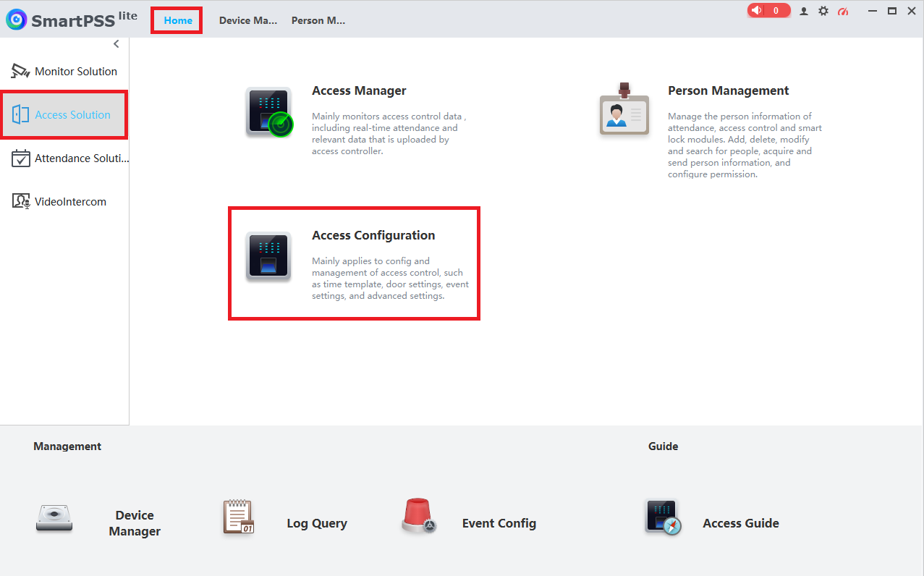This screenshot has width=924, height=576.
Task: Click the VideoIntercom icon
Action: tap(21, 201)
